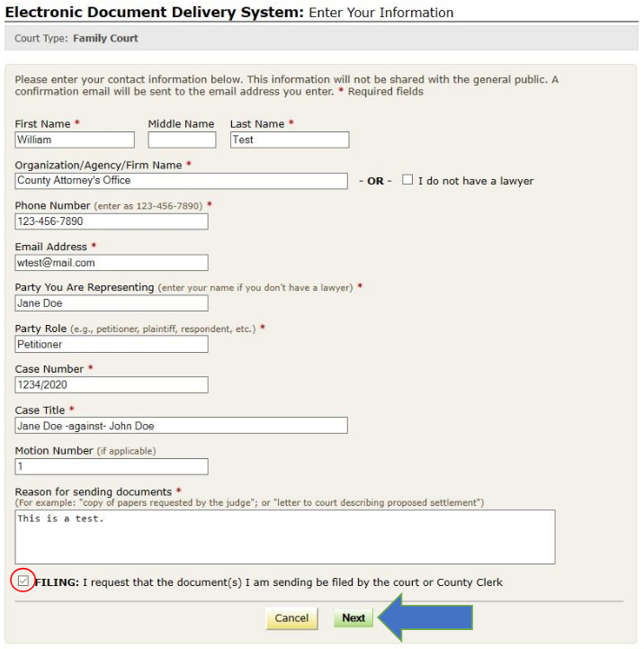This screenshot has width=644, height=649.
Task: Tick 'I do not have a lawyer'
Action: coord(407,180)
